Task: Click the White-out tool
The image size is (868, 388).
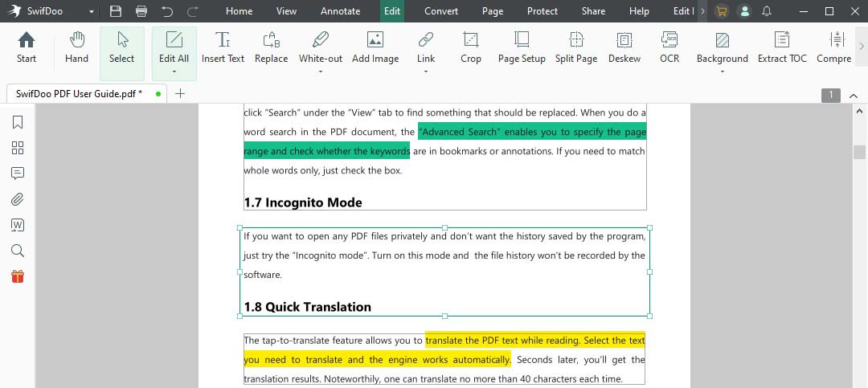Action: (x=321, y=47)
